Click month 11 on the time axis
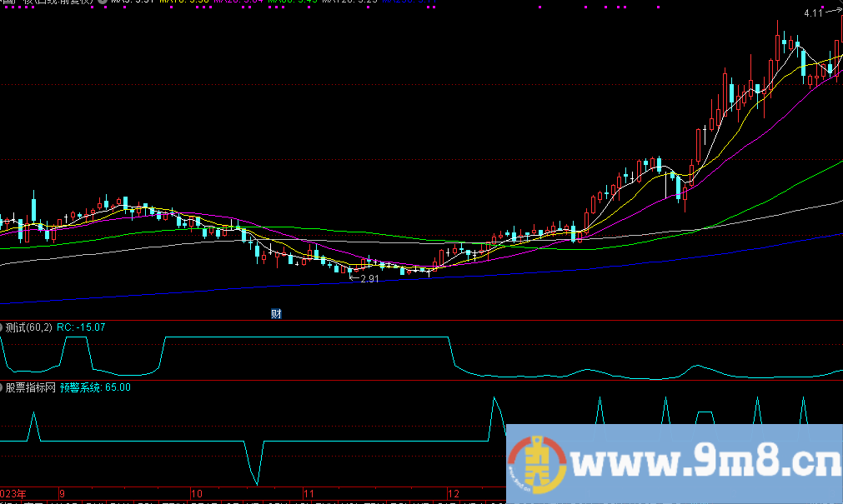This screenshot has height=504, width=843. [x=308, y=492]
